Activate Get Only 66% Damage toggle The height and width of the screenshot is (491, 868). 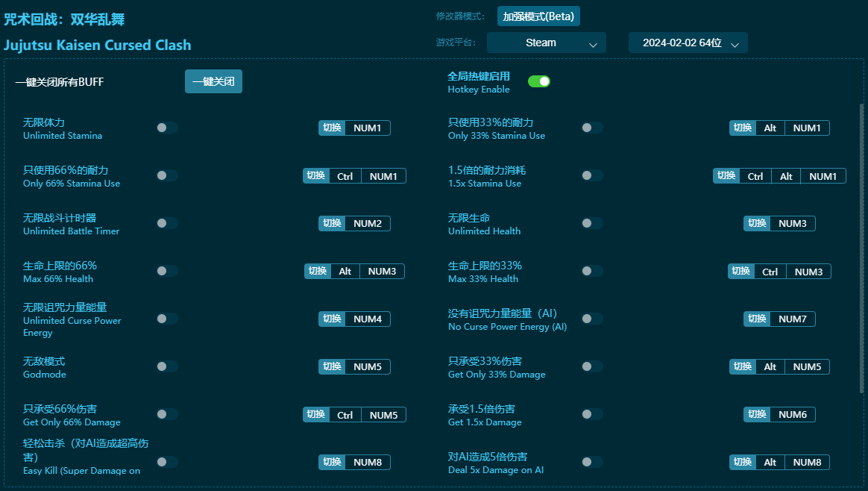point(166,413)
